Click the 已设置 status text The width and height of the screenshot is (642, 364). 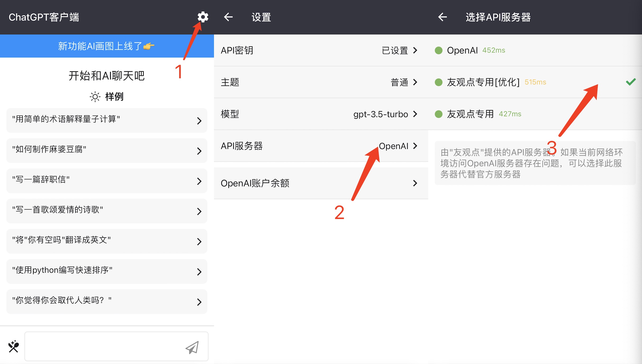click(x=395, y=50)
